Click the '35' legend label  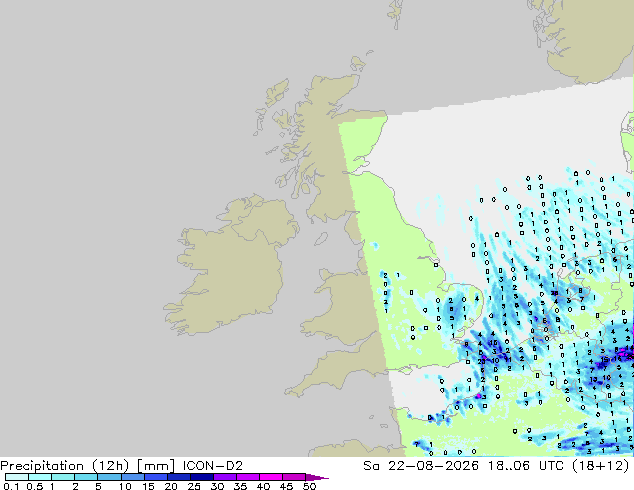240,486
